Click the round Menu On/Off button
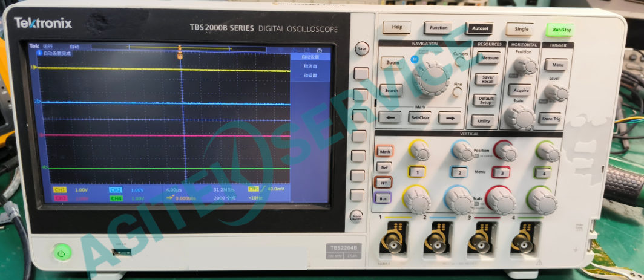Image resolution: width=644 pixels, height=280 pixels. point(356,216)
